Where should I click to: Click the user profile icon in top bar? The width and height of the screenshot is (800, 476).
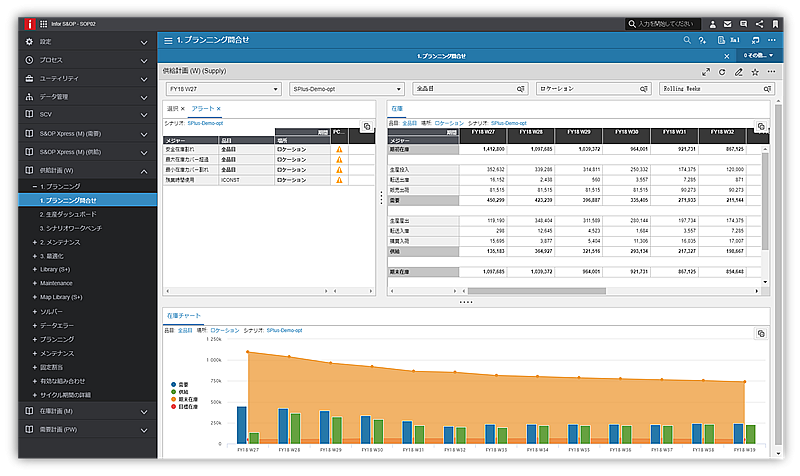pyautogui.click(x=713, y=24)
